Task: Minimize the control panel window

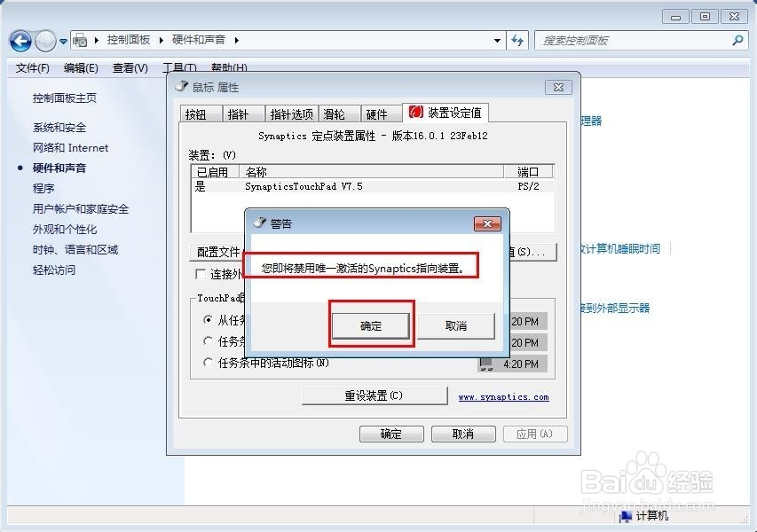Action: (676, 18)
